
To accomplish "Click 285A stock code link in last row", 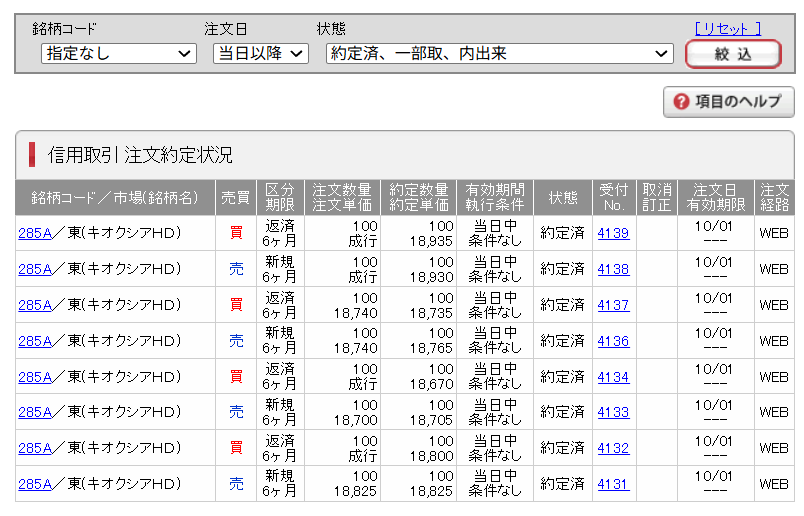I will 35,484.
